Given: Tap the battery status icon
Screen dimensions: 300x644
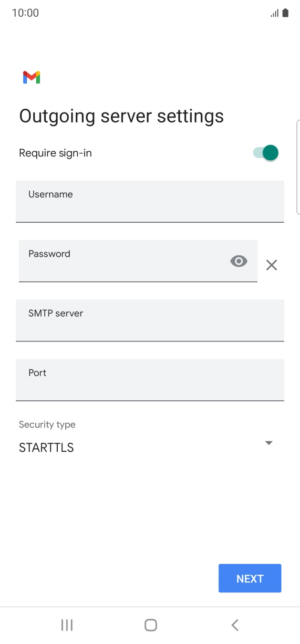Looking at the screenshot, I should (284, 13).
